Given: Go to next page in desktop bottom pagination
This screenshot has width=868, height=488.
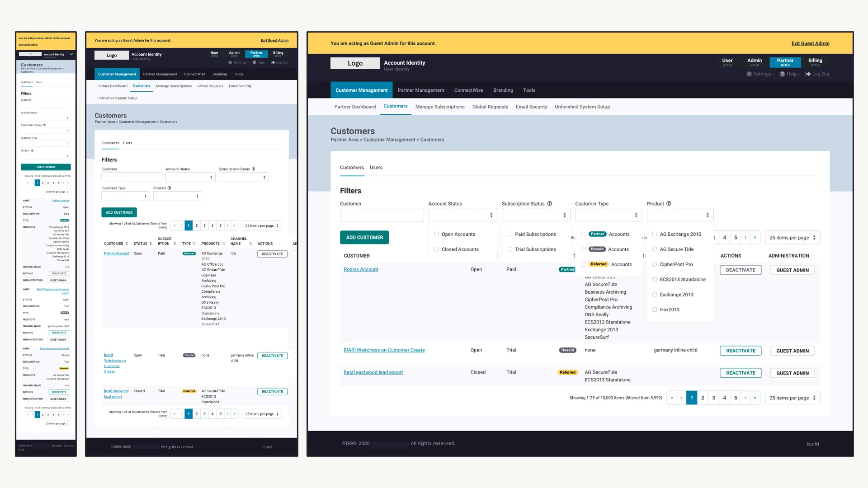Looking at the screenshot, I should point(745,398).
